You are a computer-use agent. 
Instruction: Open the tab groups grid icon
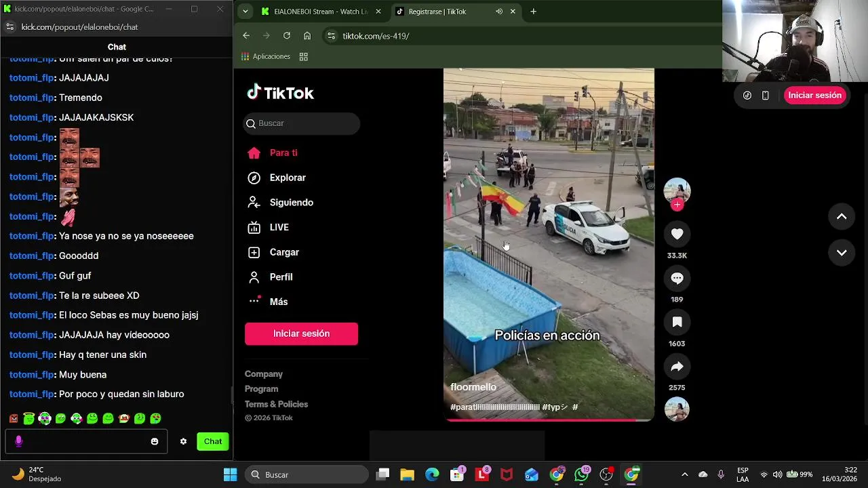point(303,56)
